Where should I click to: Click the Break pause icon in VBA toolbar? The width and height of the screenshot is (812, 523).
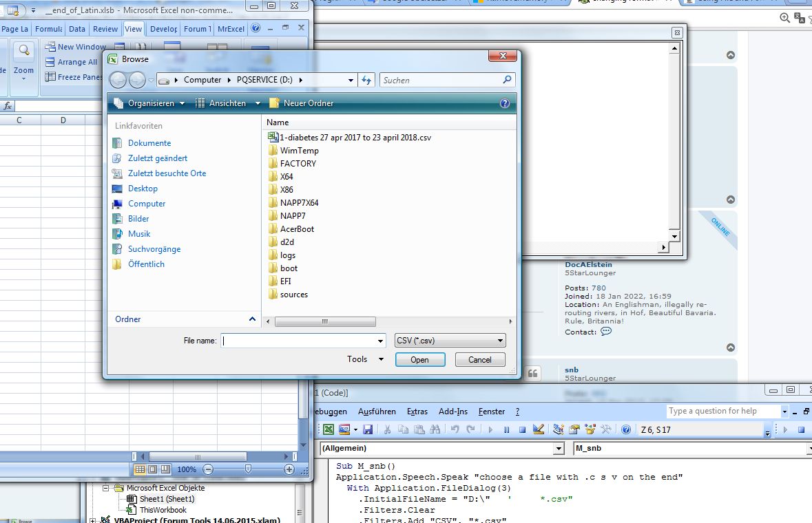(x=506, y=429)
